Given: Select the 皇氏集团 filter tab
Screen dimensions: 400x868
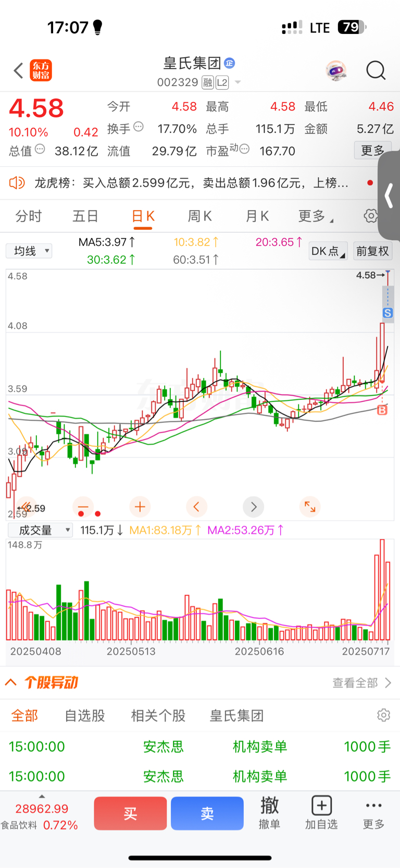Looking at the screenshot, I should click(x=237, y=716).
